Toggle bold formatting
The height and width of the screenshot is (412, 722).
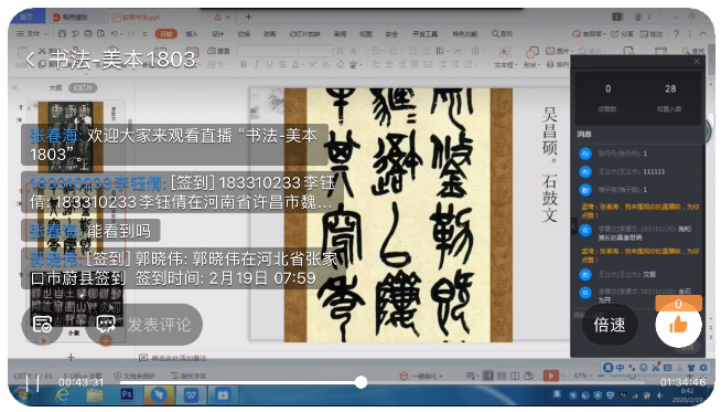click(x=243, y=64)
